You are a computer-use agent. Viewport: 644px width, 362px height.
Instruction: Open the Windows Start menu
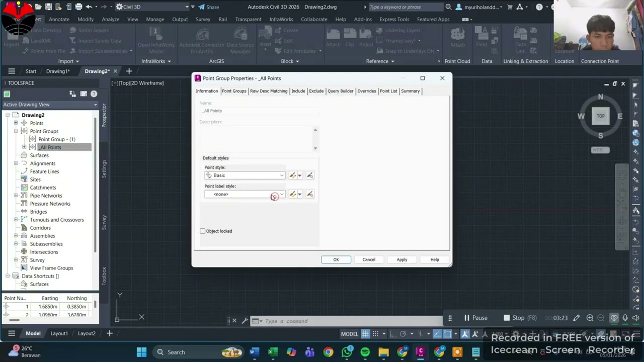click(x=141, y=352)
